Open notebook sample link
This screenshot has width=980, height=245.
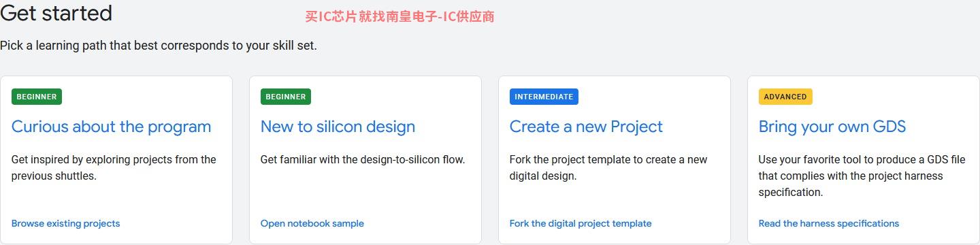pos(312,223)
